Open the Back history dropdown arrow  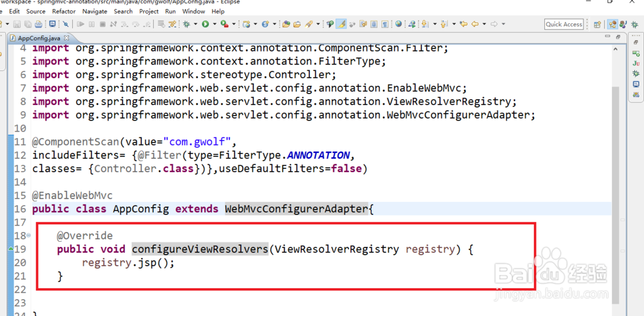point(484,25)
